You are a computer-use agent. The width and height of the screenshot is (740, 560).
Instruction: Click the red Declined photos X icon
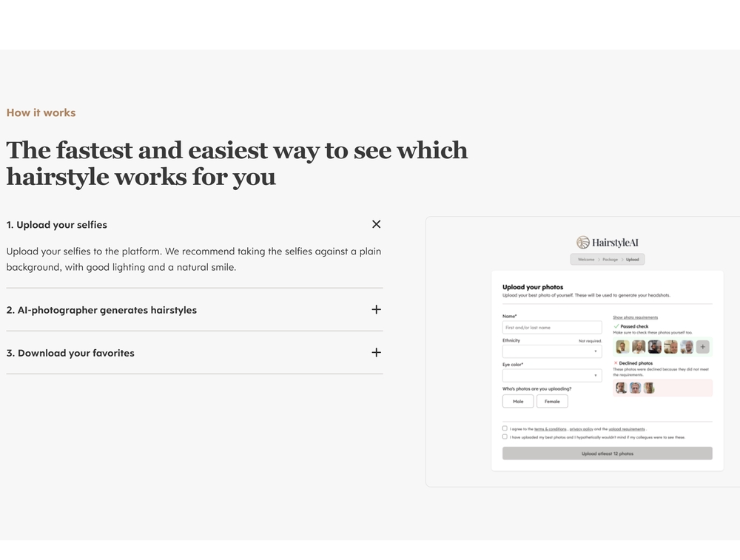pyautogui.click(x=616, y=362)
